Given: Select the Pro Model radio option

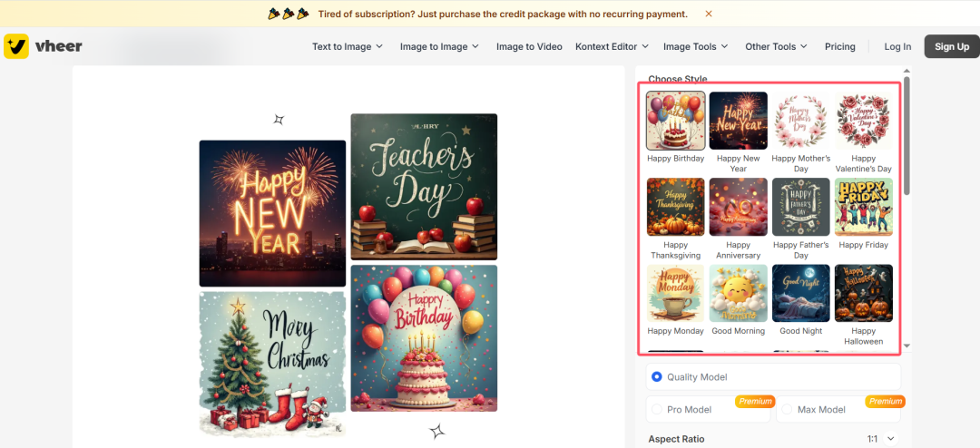Looking at the screenshot, I should tap(657, 409).
